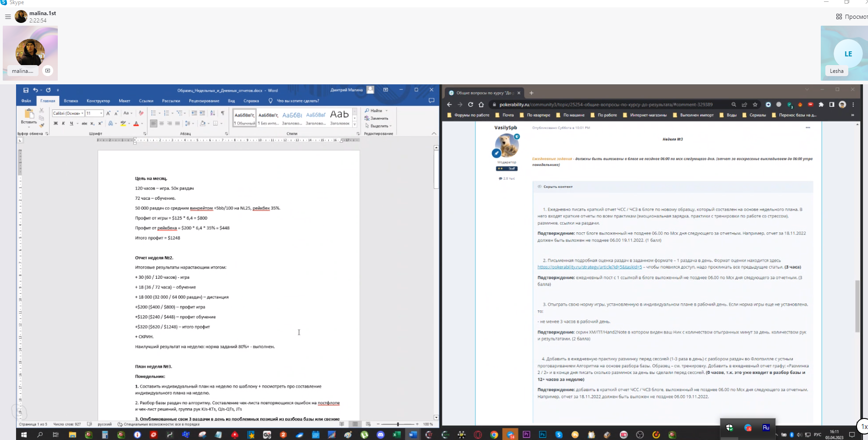The width and height of the screenshot is (868, 440).
Task: Apply superscript formatting
Action: click(100, 123)
